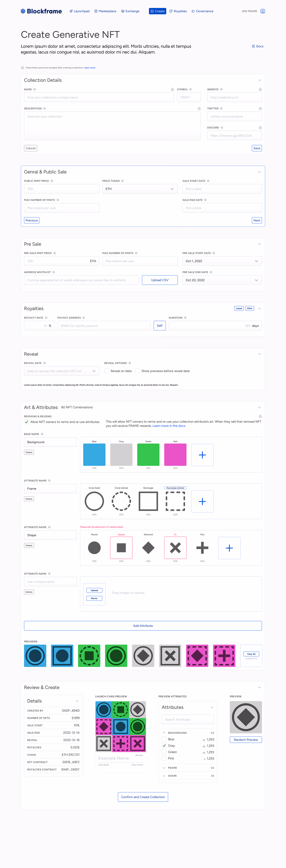Click the lock icon above Name field
Image resolution: width=286 pixels, height=868 pixels.
tap(172, 89)
